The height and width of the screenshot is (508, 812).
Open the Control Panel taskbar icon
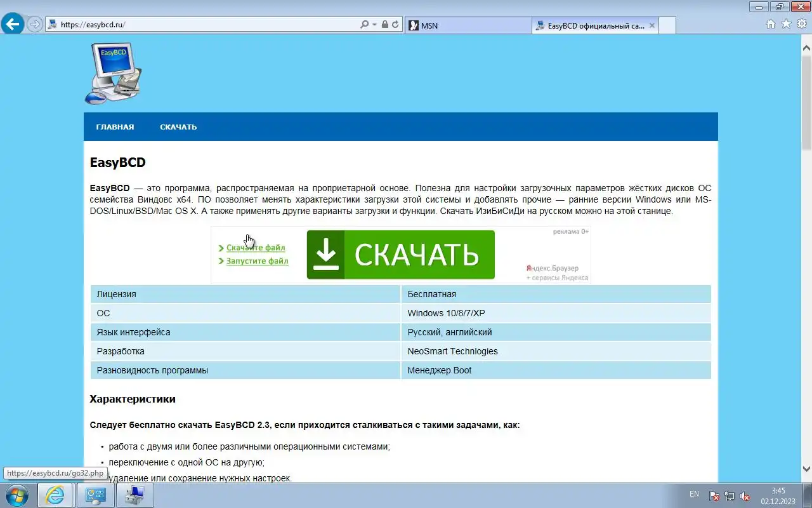point(96,495)
